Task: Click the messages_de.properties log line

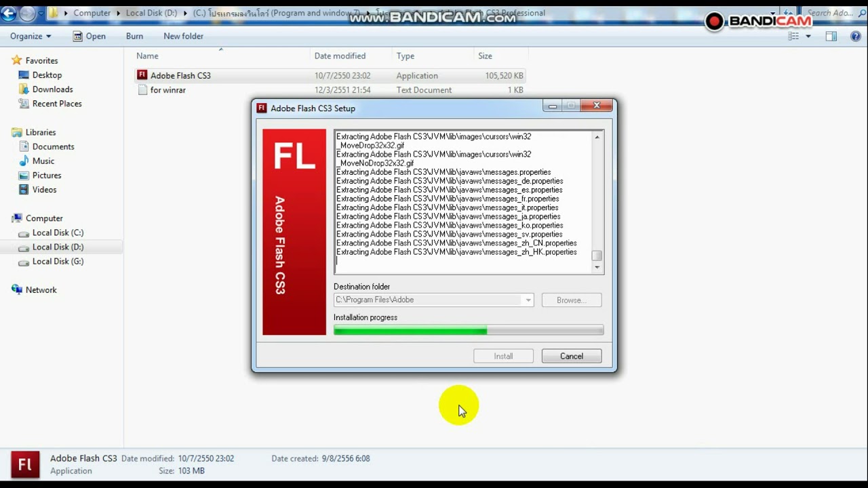Action: point(450,181)
